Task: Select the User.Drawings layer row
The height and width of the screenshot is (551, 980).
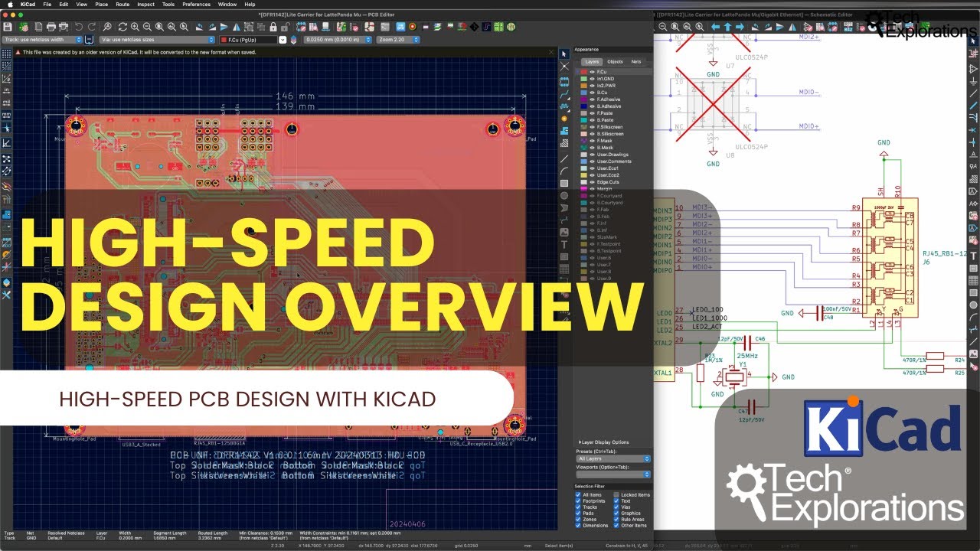Action: tap(615, 155)
